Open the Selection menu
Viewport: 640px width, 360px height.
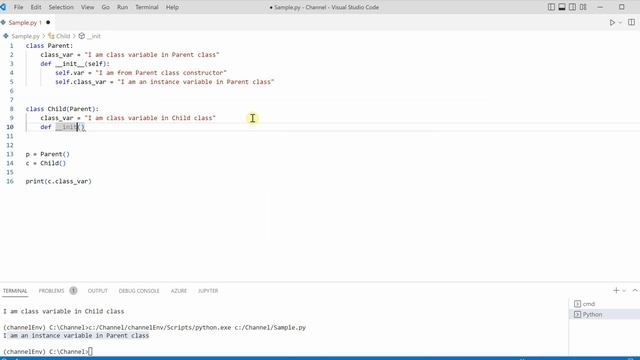[61, 7]
